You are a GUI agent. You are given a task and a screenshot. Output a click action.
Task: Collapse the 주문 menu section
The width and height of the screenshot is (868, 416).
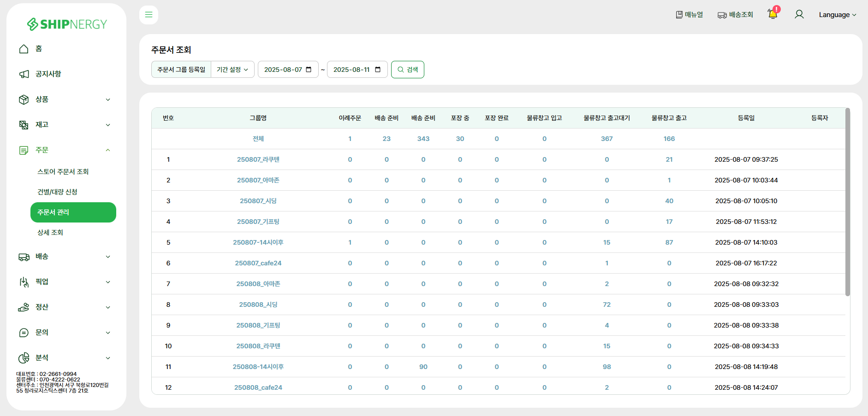(108, 150)
